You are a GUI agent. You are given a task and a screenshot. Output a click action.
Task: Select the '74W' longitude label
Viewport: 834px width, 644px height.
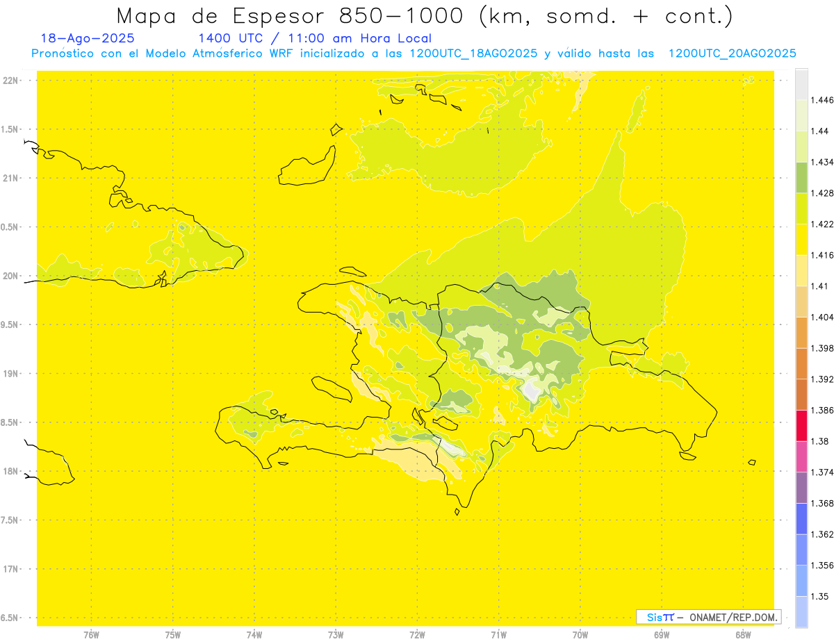point(254,635)
